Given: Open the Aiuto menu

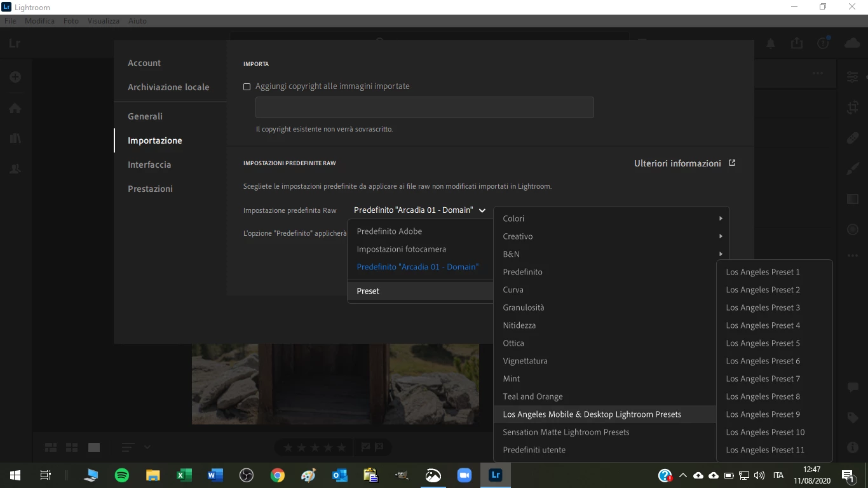Looking at the screenshot, I should 137,21.
